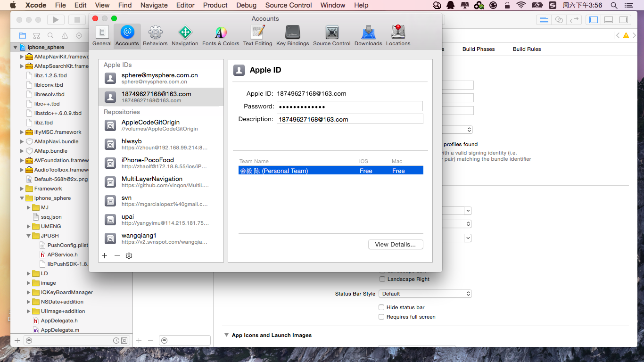Add a new account with plus button
The height and width of the screenshot is (362, 644).
point(105,255)
